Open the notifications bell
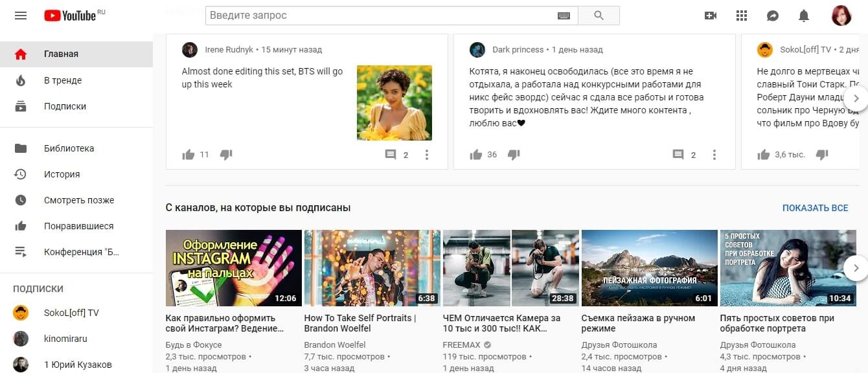Screen dimensions: 868x373 tap(804, 15)
